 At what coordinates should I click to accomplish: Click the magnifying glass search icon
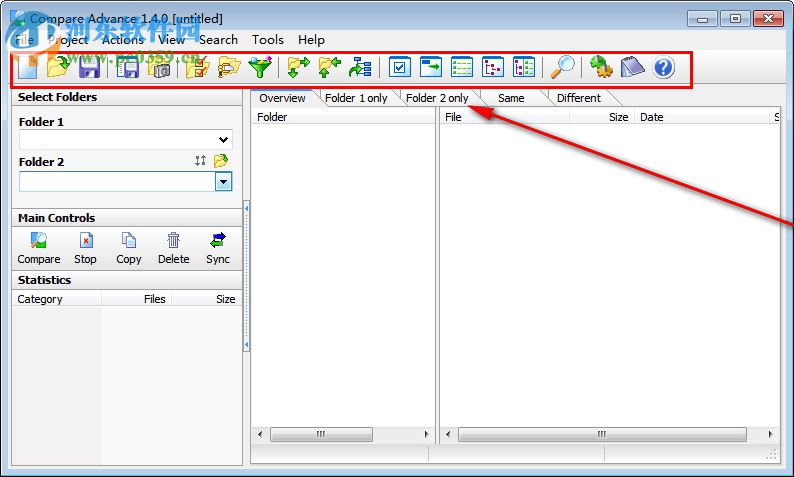coord(563,67)
